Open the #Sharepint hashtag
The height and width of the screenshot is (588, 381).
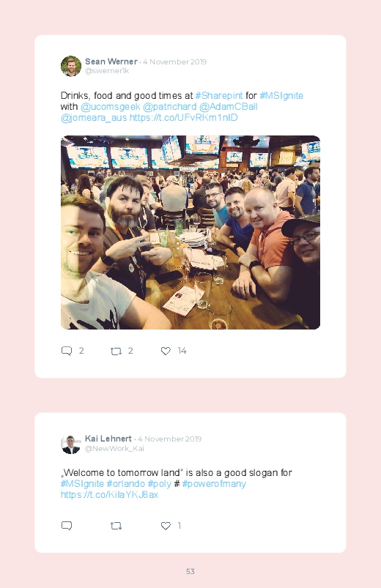click(x=219, y=96)
